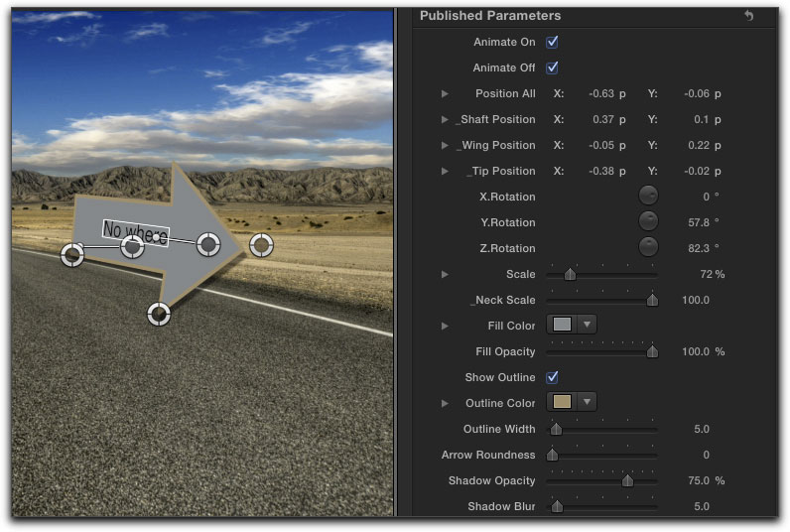
Task: Click the Z.Rotation dial
Action: (648, 247)
